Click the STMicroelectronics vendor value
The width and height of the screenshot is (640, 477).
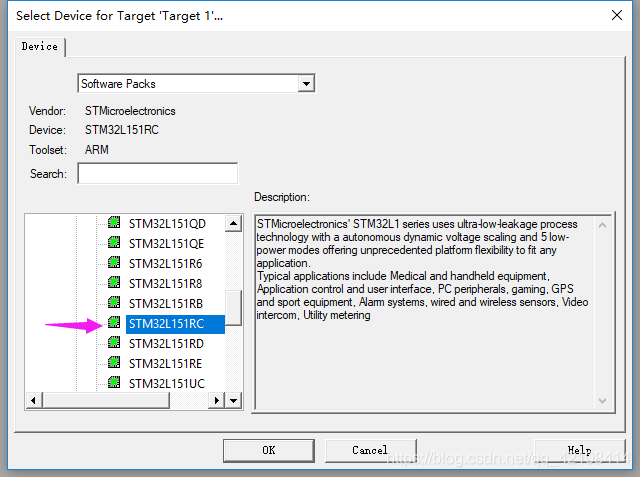pos(130,111)
